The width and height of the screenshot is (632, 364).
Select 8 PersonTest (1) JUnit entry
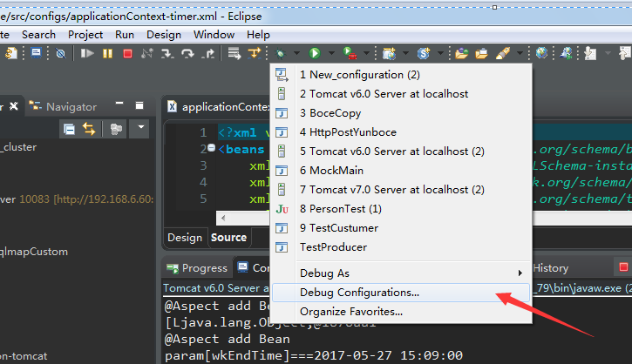coord(401,209)
